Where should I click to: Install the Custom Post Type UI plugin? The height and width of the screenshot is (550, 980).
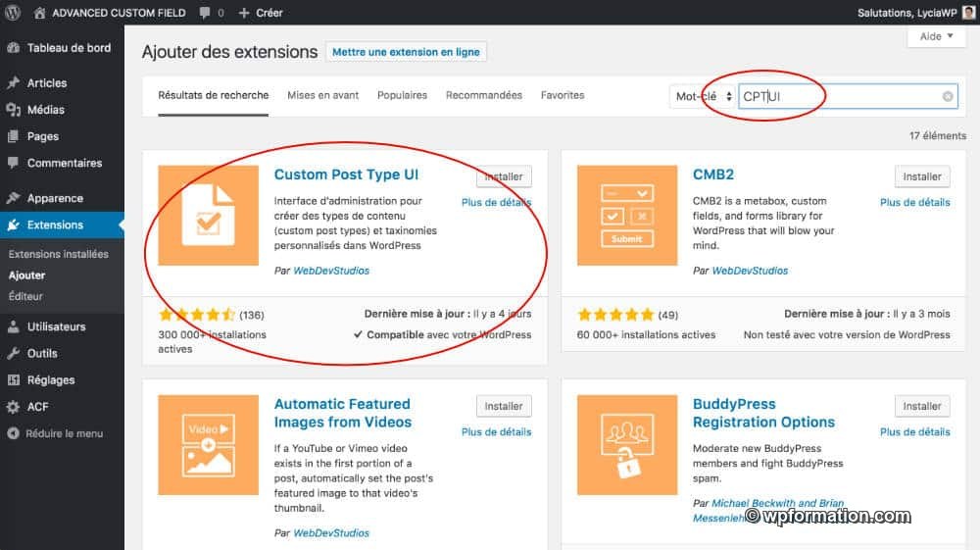pos(504,176)
